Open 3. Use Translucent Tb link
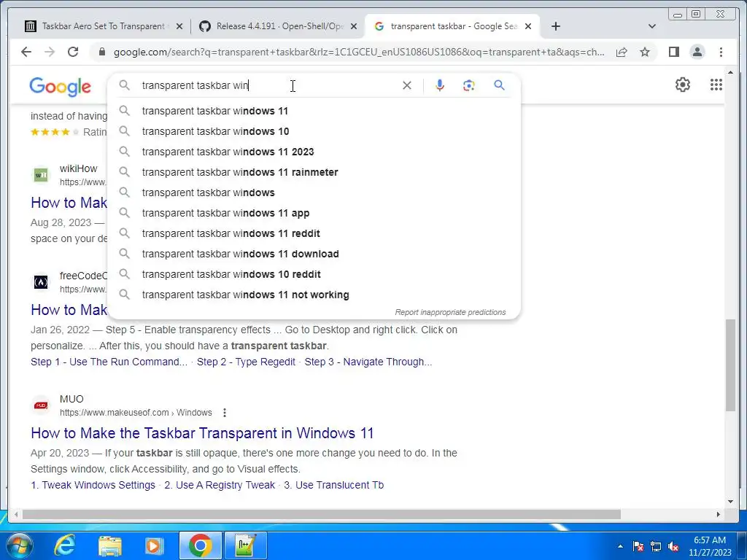Viewport: 747px width, 560px height. (x=333, y=485)
